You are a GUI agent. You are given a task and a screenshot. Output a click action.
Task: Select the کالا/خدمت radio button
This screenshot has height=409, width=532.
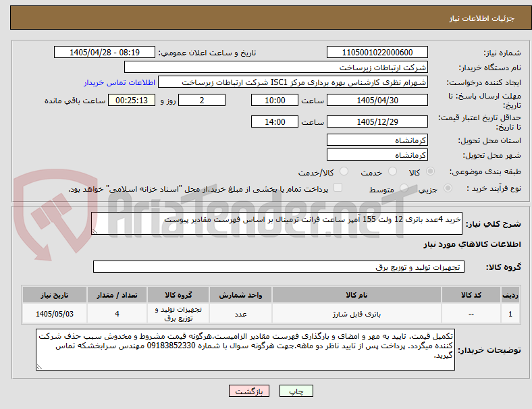point(344,171)
